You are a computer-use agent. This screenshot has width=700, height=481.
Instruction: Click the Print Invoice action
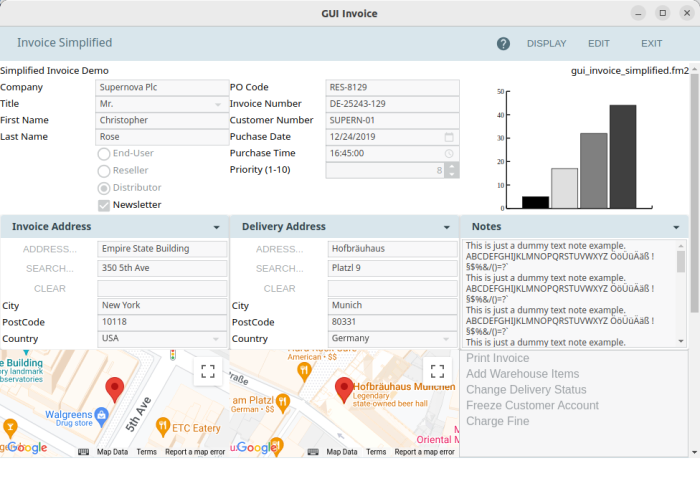click(x=498, y=358)
